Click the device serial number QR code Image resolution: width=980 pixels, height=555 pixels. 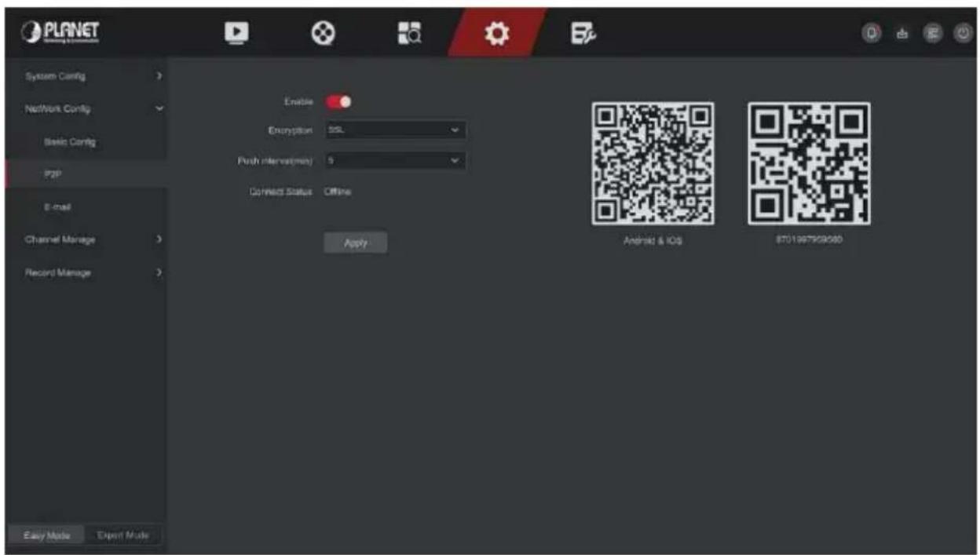(809, 163)
